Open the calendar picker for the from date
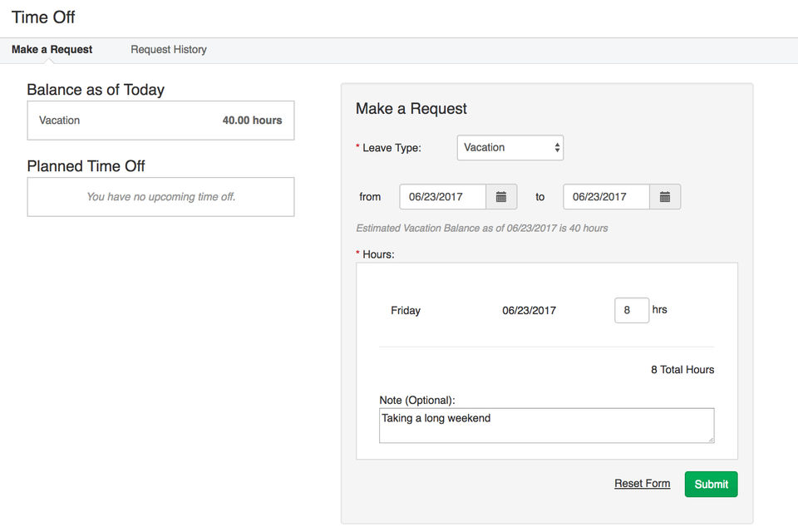 tap(501, 197)
